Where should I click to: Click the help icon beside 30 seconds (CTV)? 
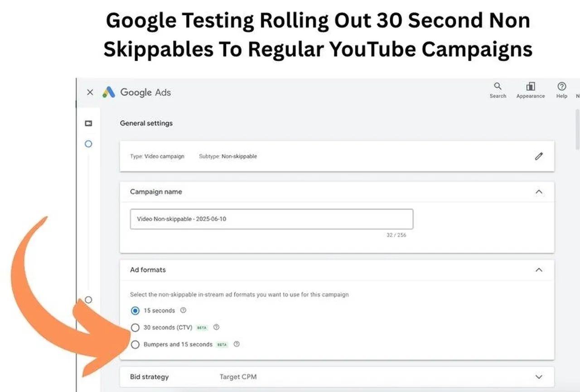217,327
